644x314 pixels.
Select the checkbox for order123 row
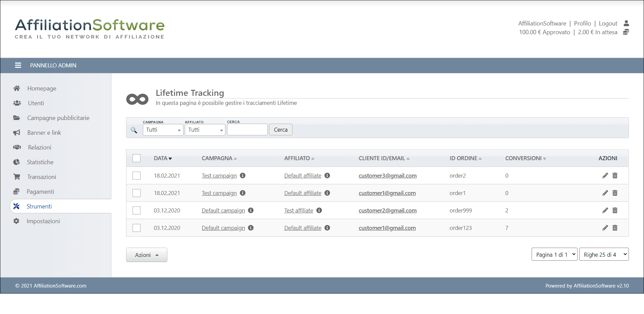(137, 228)
